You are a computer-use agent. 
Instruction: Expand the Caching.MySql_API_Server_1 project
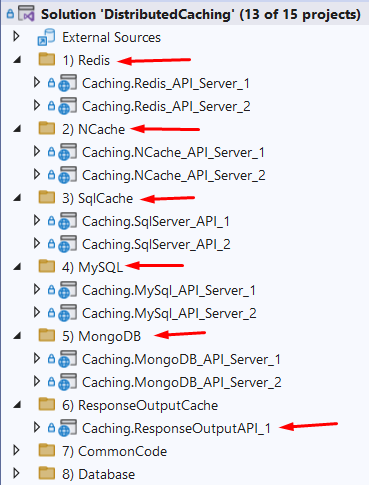pos(37,289)
